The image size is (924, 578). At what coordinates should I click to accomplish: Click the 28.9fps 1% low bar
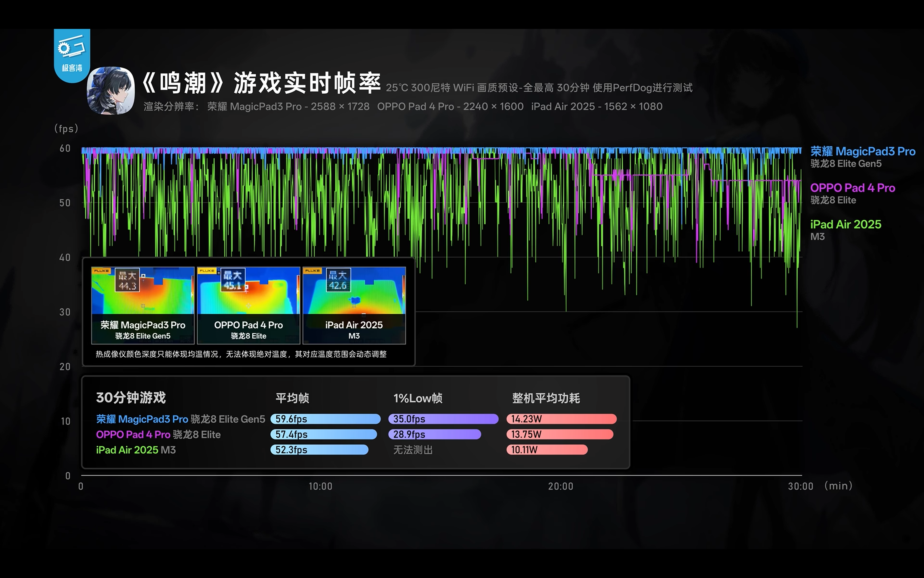point(435,434)
